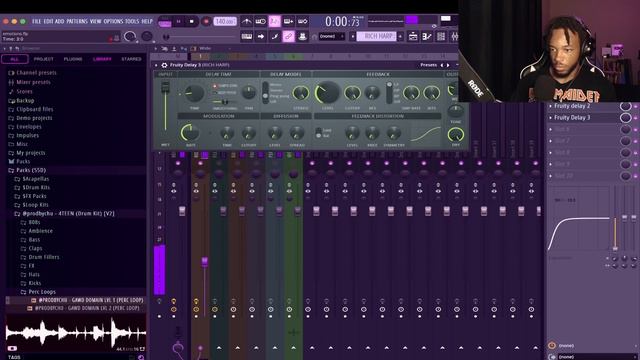
Task: Open the grid layout icon at top right
Action: pyautogui.click(x=441, y=36)
